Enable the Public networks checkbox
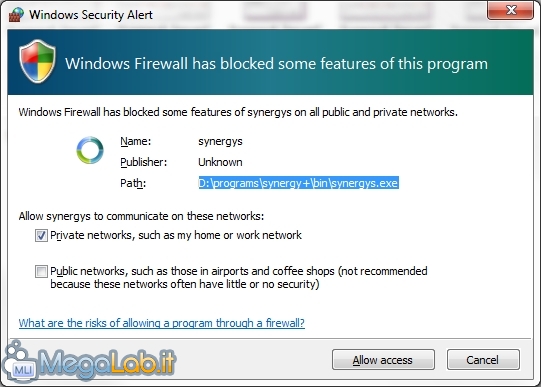 click(41, 271)
